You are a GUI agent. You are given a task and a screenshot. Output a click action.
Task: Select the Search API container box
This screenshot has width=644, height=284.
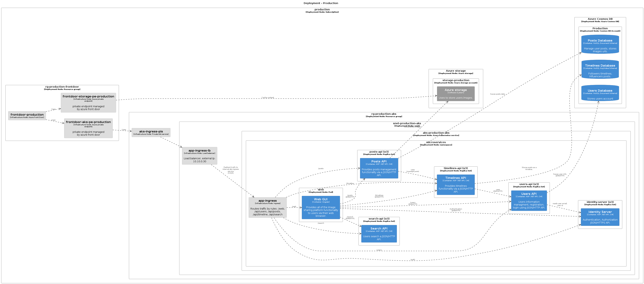[x=379, y=234]
